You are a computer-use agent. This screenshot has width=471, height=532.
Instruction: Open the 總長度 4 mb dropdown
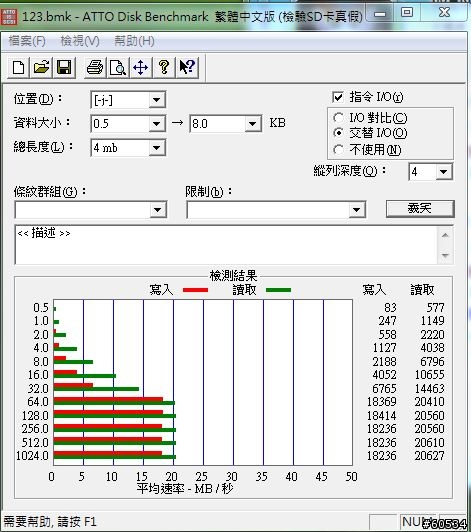[x=156, y=148]
